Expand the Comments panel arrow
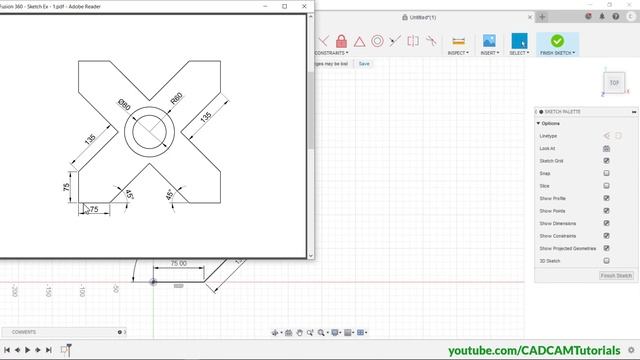Screen dimensions: 640x360 pyautogui.click(x=125, y=332)
